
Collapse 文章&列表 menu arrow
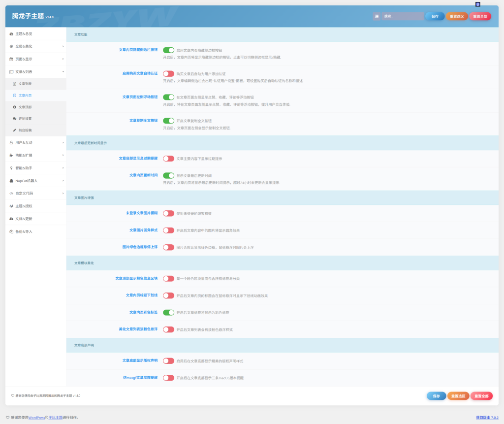pos(63,72)
